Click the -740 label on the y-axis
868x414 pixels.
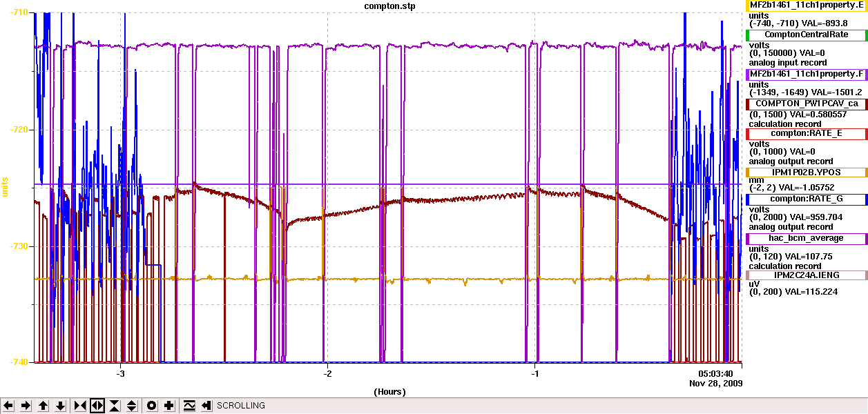tap(19, 362)
